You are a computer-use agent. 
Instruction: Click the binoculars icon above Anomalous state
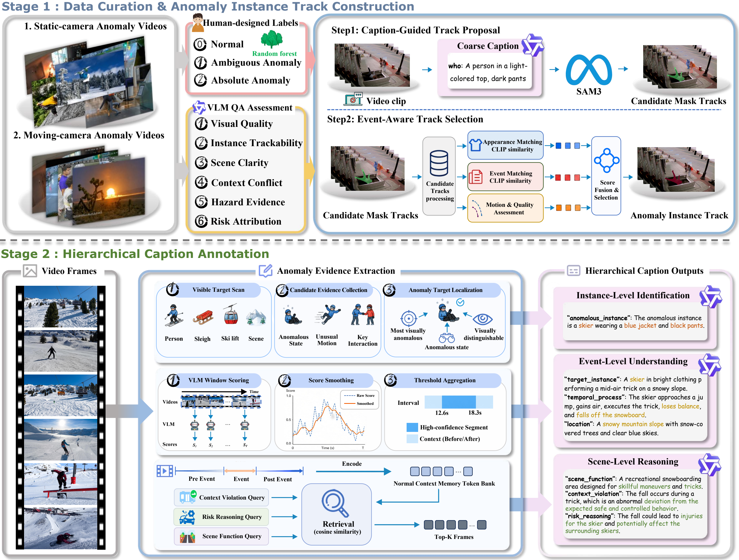447,338
